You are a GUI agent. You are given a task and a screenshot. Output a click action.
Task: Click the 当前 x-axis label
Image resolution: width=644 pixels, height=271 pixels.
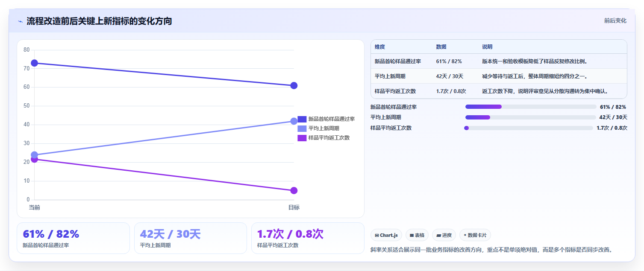35,207
